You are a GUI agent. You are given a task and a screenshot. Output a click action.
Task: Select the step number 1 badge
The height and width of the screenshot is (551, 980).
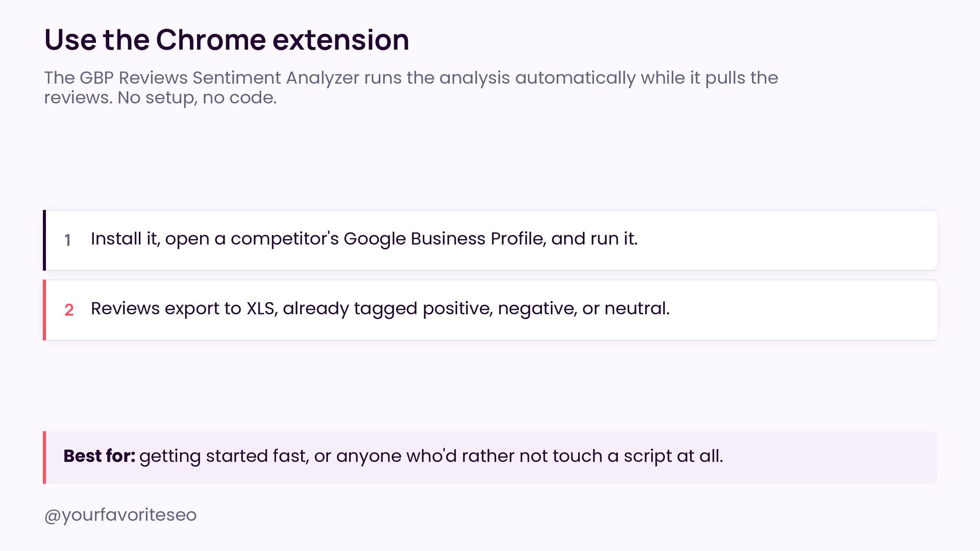pos(67,240)
